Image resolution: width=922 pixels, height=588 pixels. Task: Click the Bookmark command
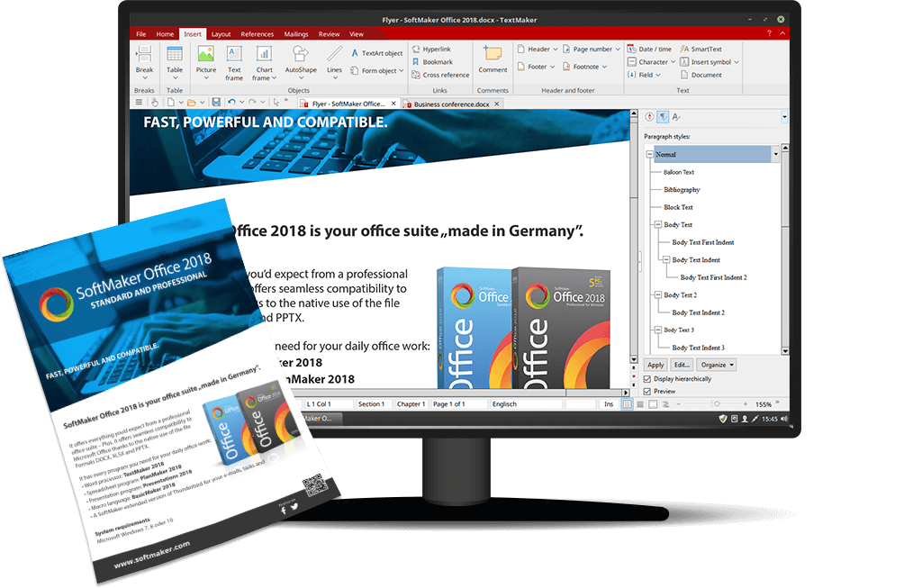437,62
